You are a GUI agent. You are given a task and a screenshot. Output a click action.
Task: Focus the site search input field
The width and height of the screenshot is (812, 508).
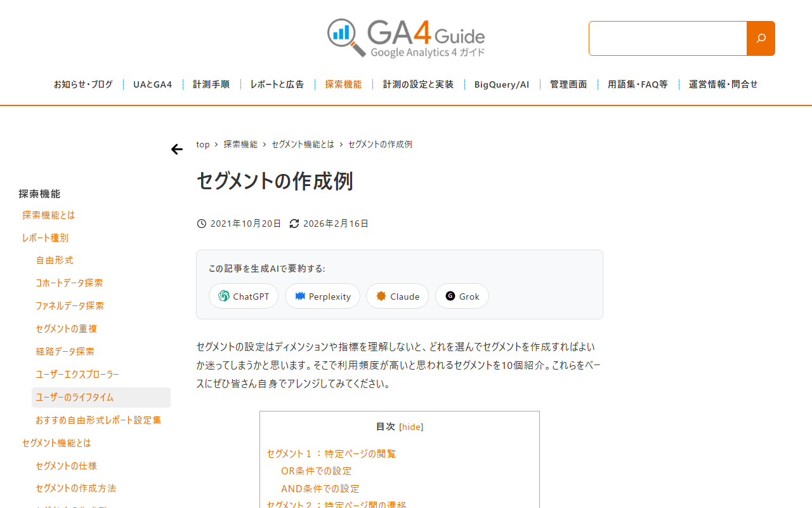pyautogui.click(x=668, y=38)
